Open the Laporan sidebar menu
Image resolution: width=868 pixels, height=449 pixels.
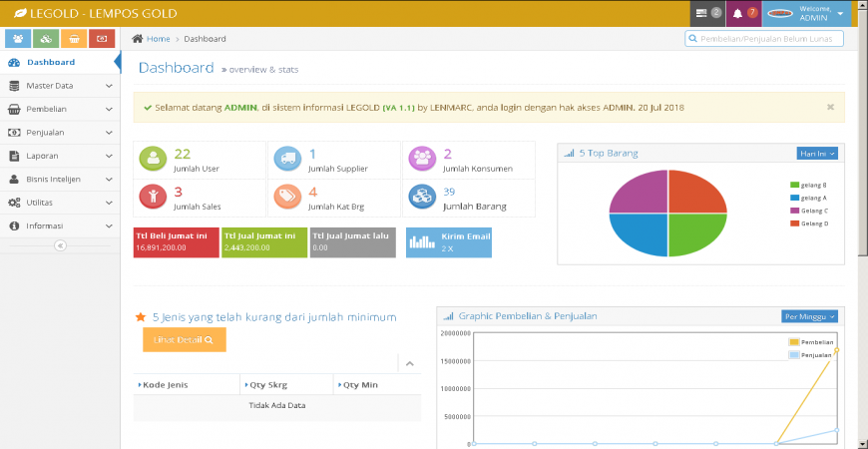60,156
